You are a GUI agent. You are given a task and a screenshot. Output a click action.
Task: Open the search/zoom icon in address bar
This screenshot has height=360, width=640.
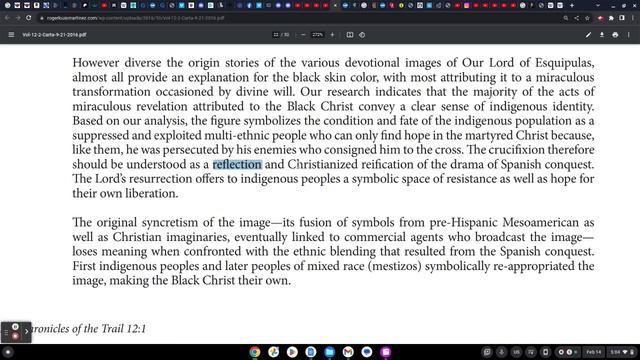(x=566, y=18)
